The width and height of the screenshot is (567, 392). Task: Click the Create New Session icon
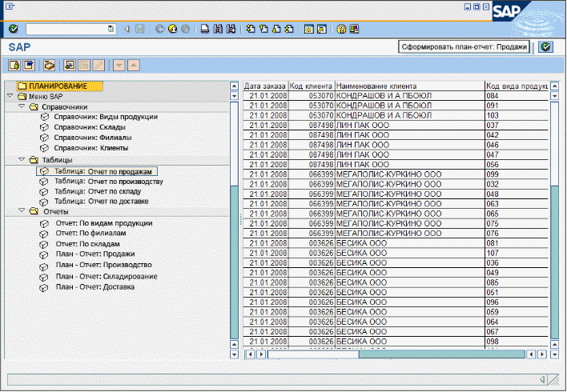pyautogui.click(x=309, y=29)
